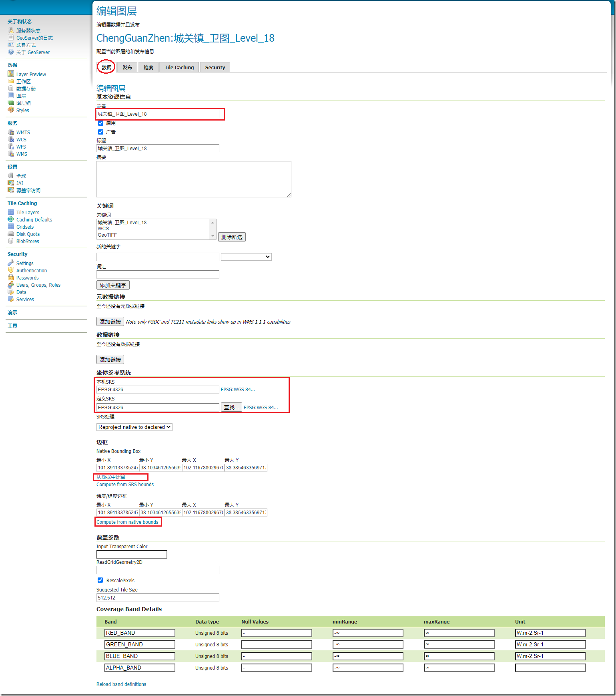Click the Passwords lock icon
The height and width of the screenshot is (696, 616).
point(11,278)
